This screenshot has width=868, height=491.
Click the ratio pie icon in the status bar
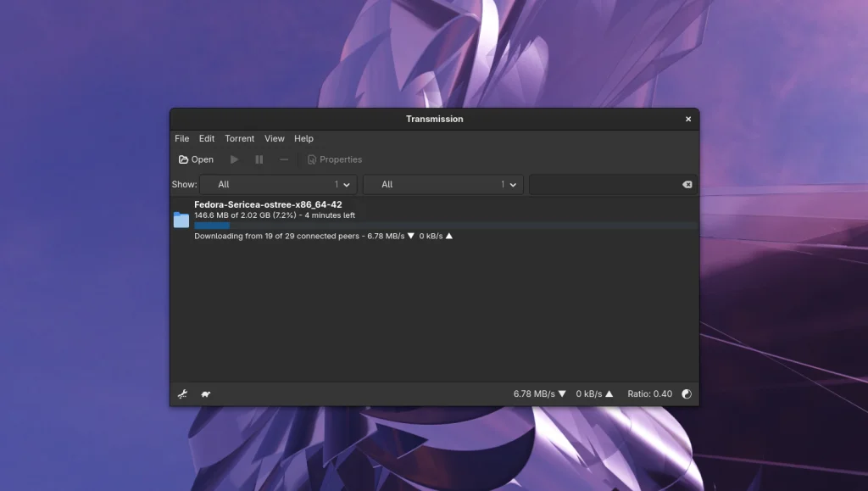[x=686, y=393]
